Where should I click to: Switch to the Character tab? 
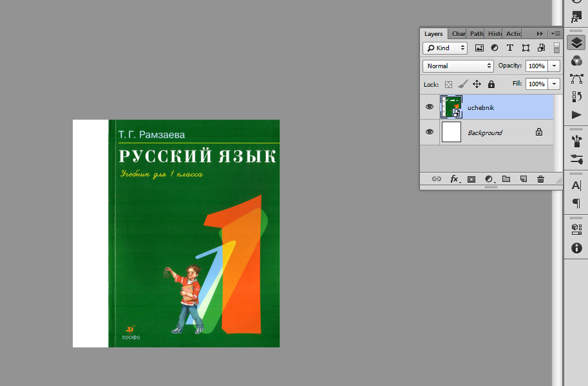coord(459,33)
